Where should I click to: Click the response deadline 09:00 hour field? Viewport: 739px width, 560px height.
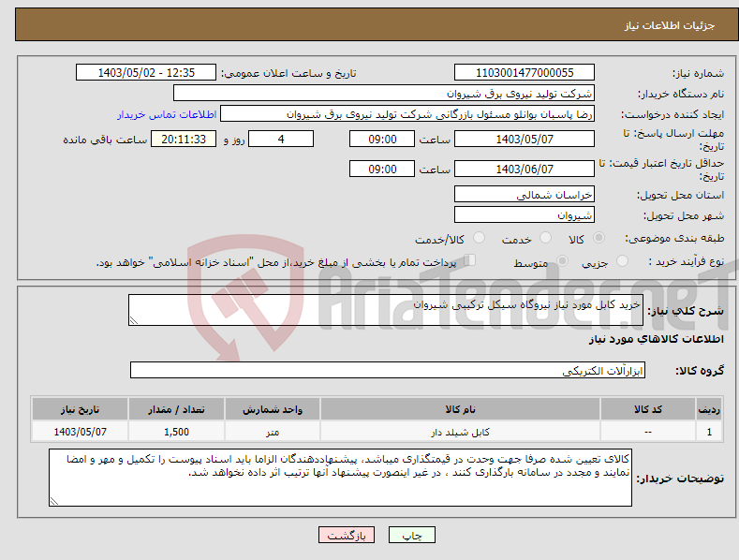(382, 139)
